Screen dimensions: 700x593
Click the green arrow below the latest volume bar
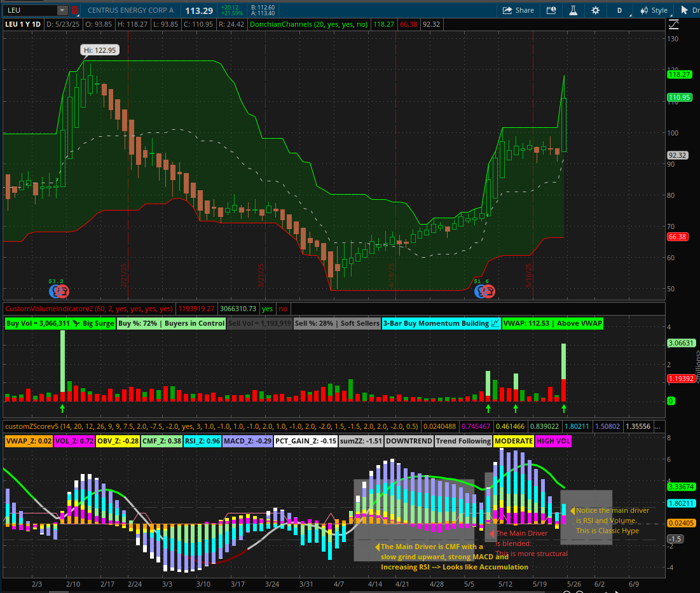564,408
